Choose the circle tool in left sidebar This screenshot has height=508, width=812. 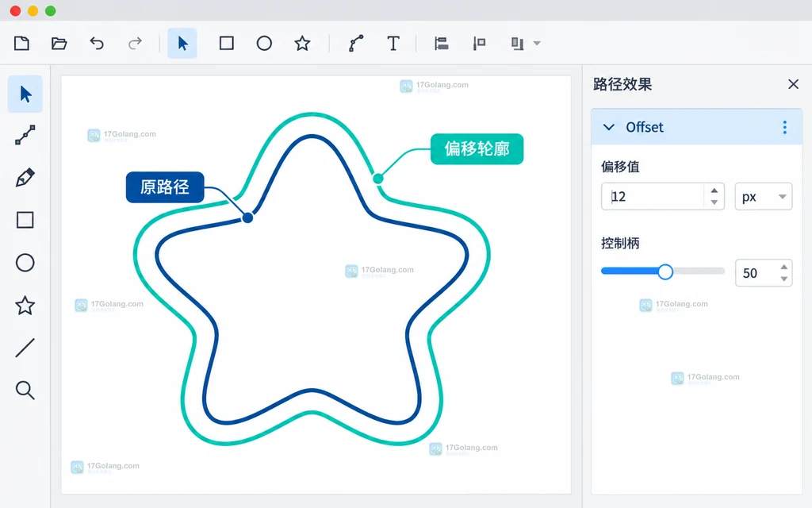pyautogui.click(x=25, y=263)
